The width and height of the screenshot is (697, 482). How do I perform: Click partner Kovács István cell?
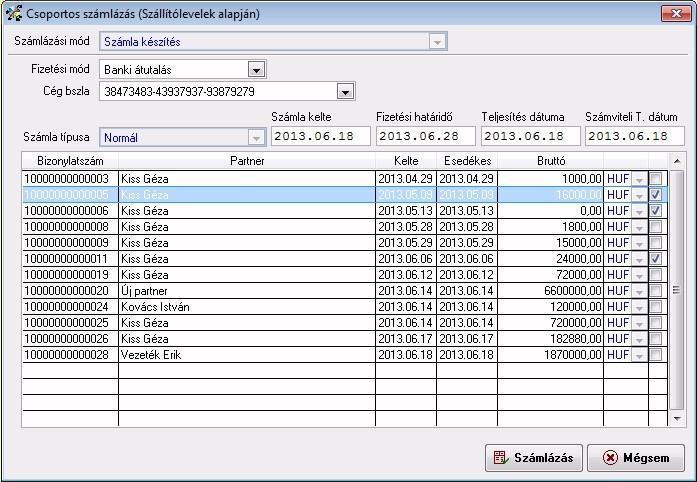247,307
